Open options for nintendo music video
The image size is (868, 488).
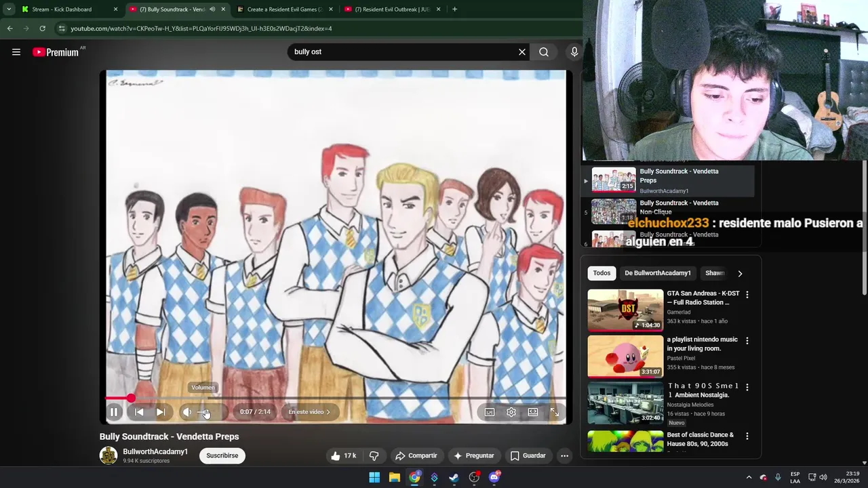(747, 341)
